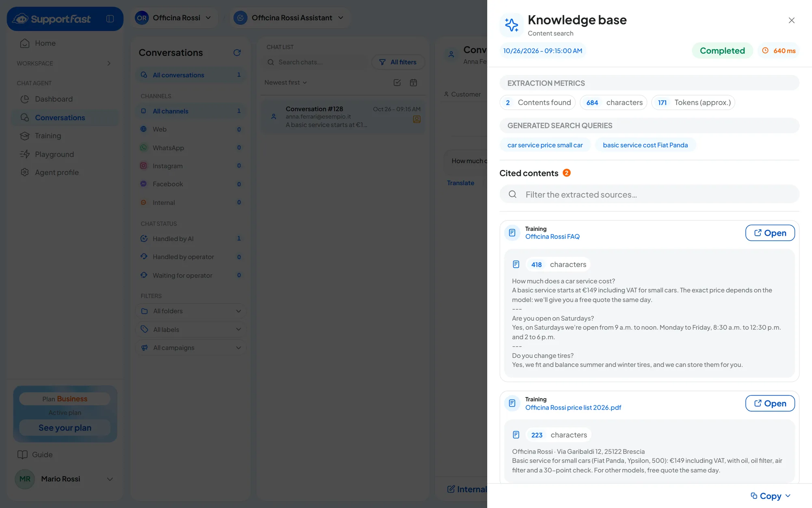812x508 pixels.
Task: Click the document icon next to Officina Rossi FAQ
Action: pyautogui.click(x=512, y=232)
